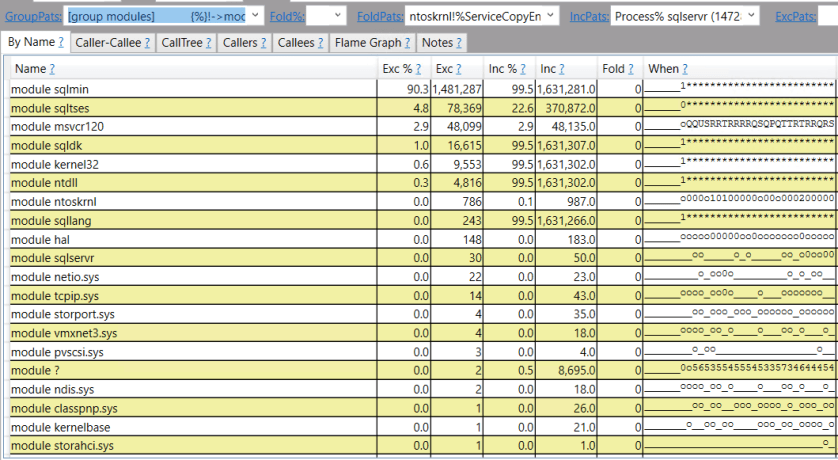Click the help ? on Callers tab
838x460 pixels.
263,43
